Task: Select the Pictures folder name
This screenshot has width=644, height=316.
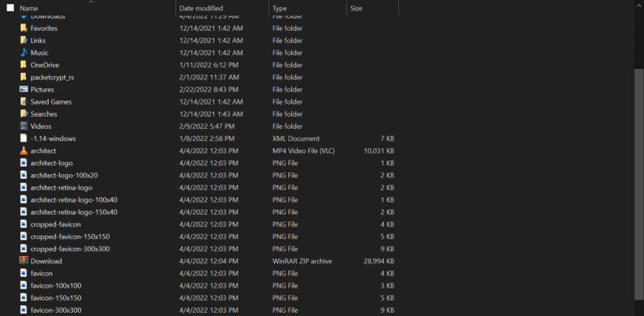Action: [x=42, y=89]
